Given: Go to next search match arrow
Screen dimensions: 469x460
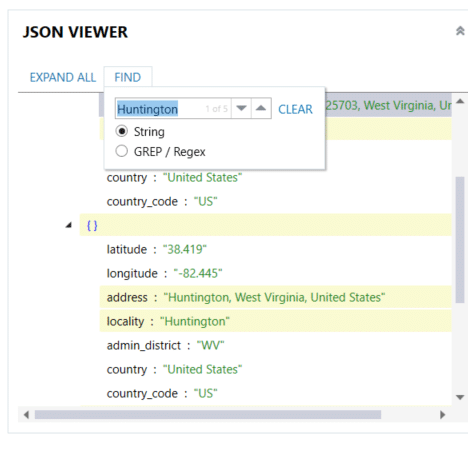Looking at the screenshot, I should coord(241,108).
